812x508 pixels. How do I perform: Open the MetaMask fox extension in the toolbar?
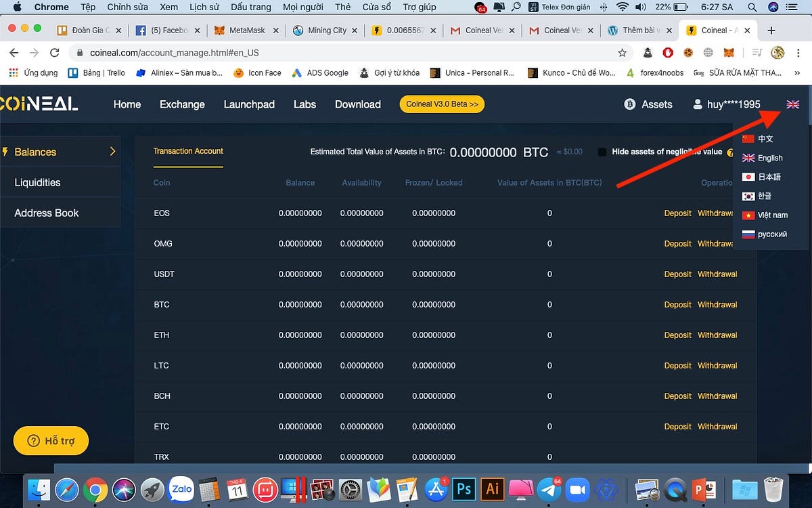coord(729,52)
